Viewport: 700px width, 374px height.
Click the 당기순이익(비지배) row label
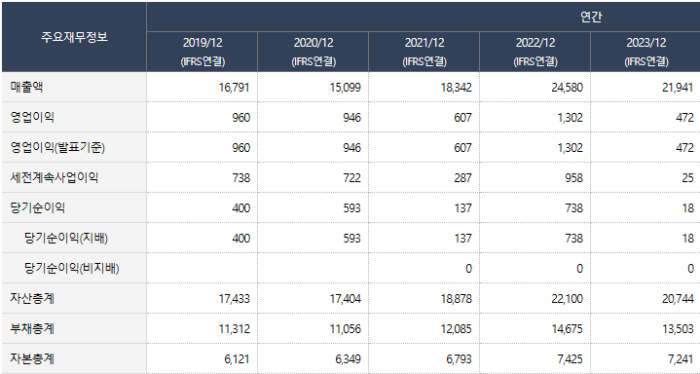(x=71, y=268)
